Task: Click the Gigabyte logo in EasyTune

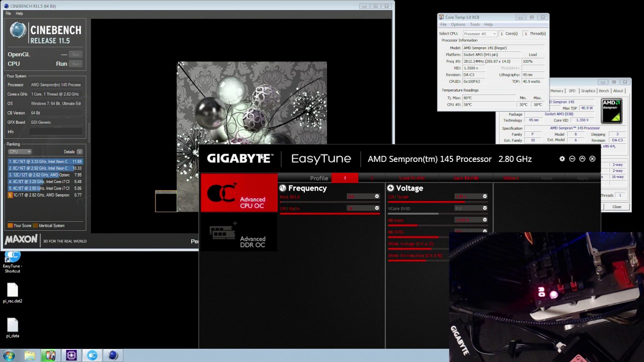Action: coord(239,158)
